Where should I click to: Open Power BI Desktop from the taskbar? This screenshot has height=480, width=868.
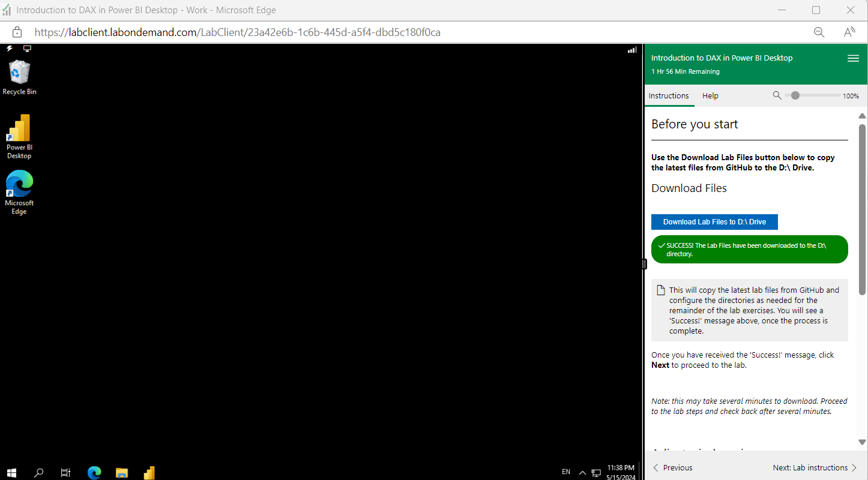149,473
